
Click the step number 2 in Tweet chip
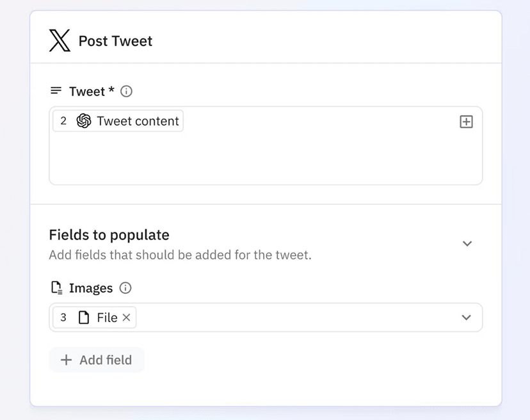[x=63, y=121]
